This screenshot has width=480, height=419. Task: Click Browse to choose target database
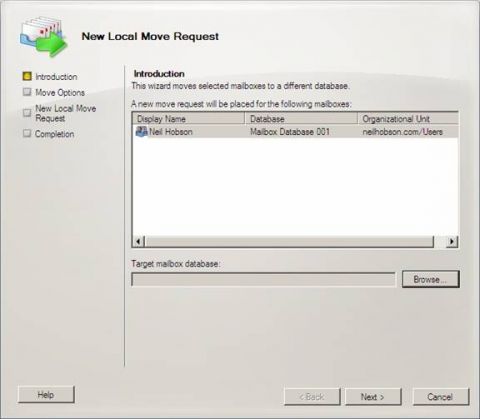point(430,279)
